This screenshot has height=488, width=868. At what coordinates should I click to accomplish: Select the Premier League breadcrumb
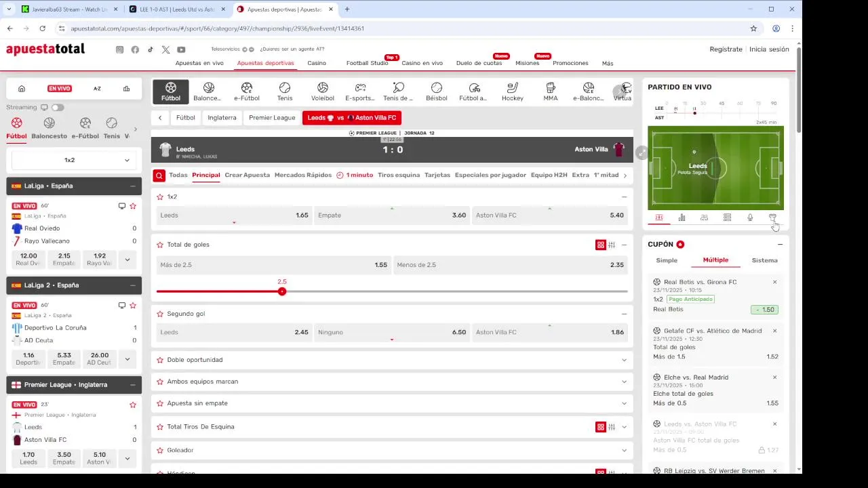pyautogui.click(x=272, y=118)
